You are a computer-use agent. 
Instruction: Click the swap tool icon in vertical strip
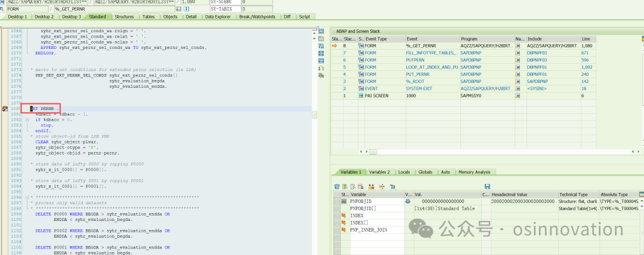[321, 45]
